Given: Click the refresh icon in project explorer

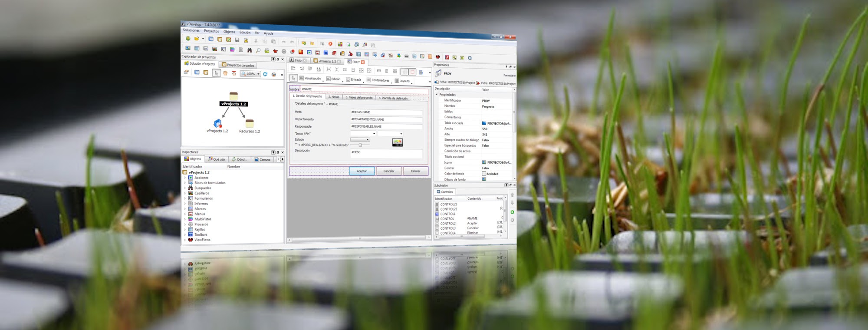Looking at the screenshot, I should pyautogui.click(x=265, y=74).
